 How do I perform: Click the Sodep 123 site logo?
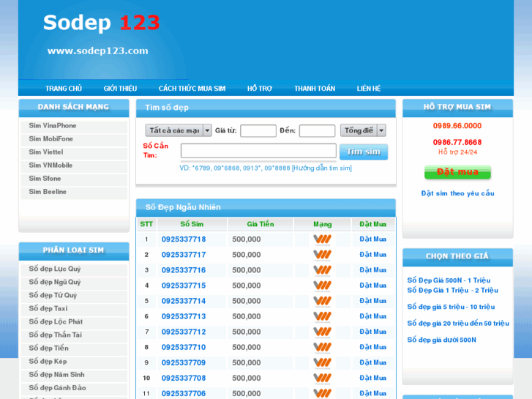point(102,23)
